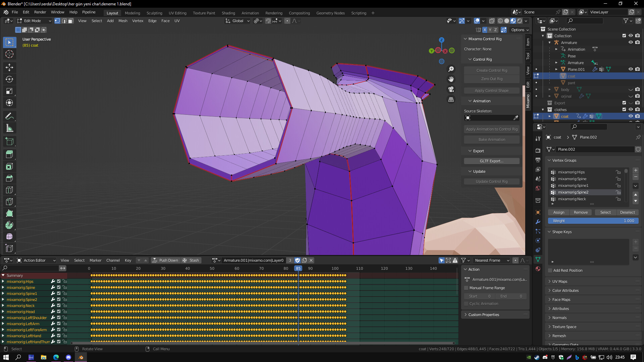
Task: Switch to orthographic/perspective grid icon
Action: pyautogui.click(x=451, y=100)
